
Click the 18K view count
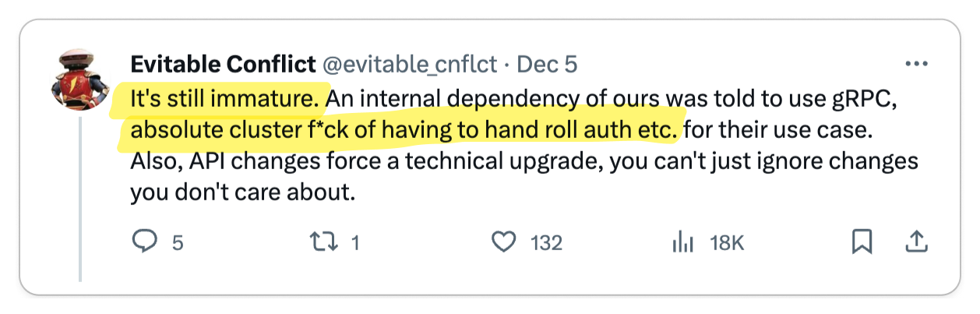point(727,243)
